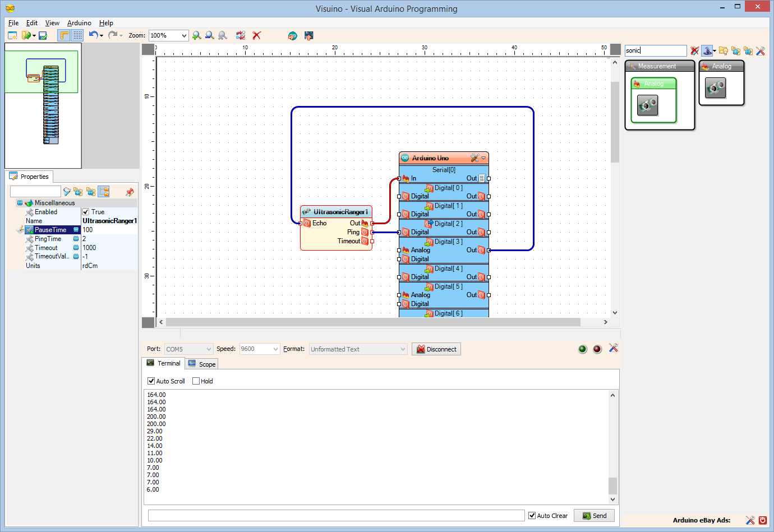Image resolution: width=774 pixels, height=532 pixels.
Task: Toggle grid display with the grid toolbar button
Action: pyautogui.click(x=76, y=35)
